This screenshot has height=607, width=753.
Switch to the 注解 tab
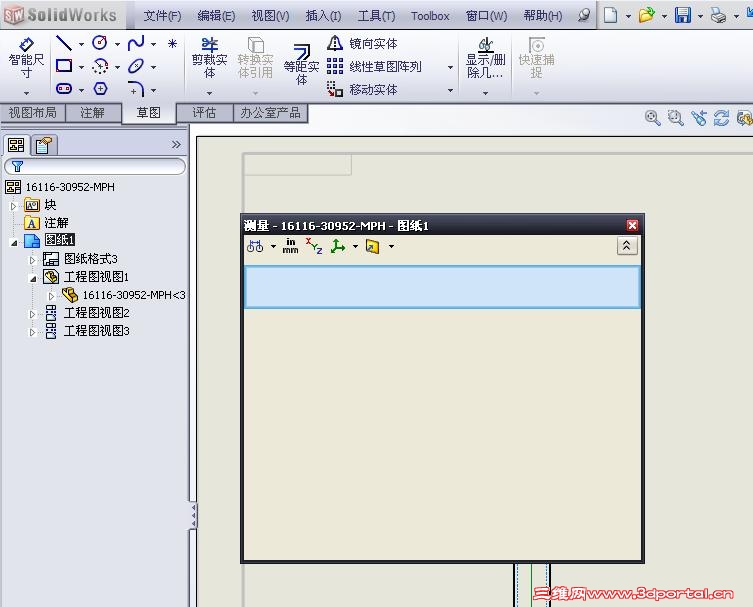coord(92,112)
